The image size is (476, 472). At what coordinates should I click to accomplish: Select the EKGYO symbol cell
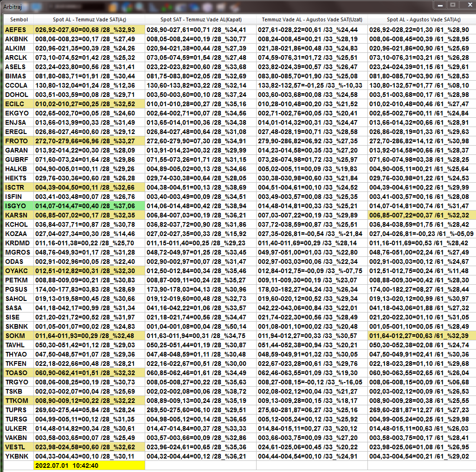19,113
